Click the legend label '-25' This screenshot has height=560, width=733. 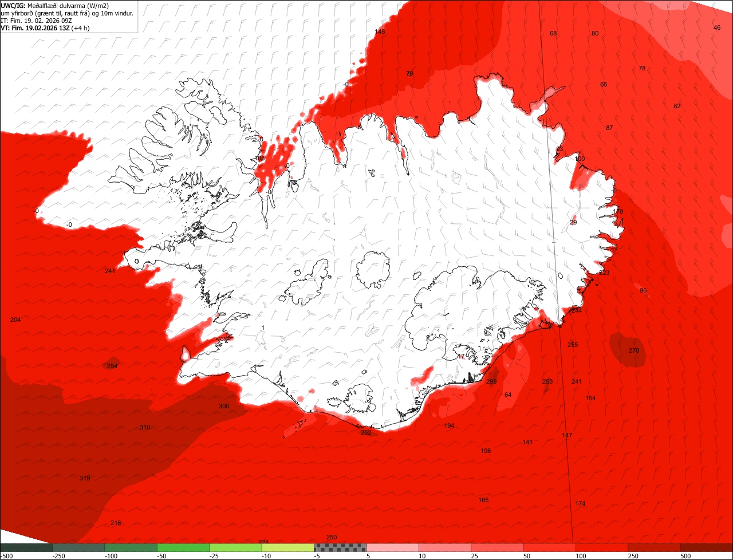[215, 556]
